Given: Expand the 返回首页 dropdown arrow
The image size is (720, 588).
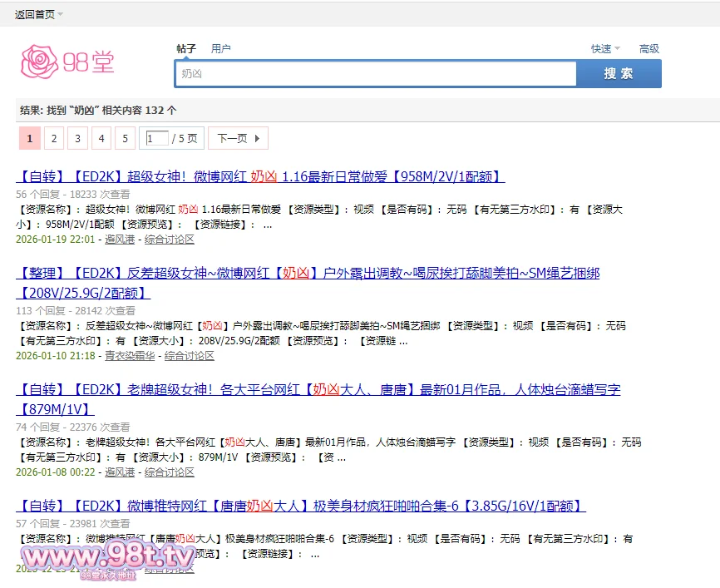Looking at the screenshot, I should click(61, 14).
